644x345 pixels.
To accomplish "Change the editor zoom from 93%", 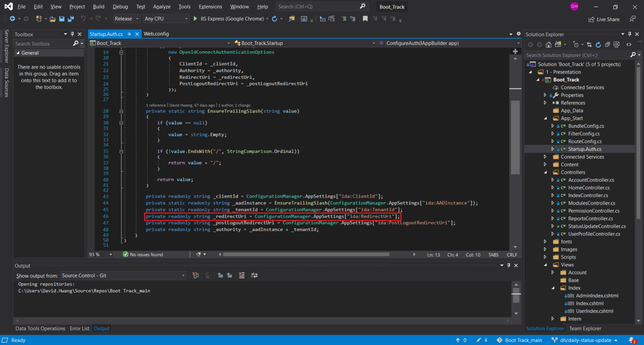I will (101, 254).
